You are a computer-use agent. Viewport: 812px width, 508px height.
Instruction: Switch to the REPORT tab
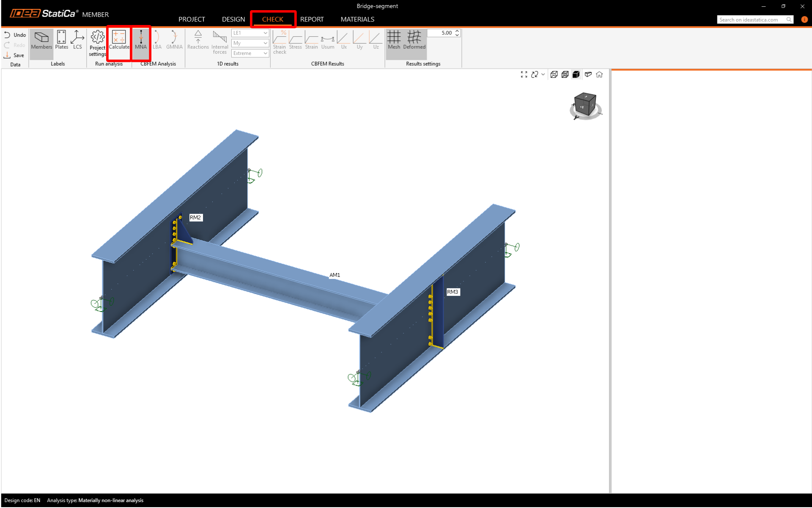[x=312, y=19]
